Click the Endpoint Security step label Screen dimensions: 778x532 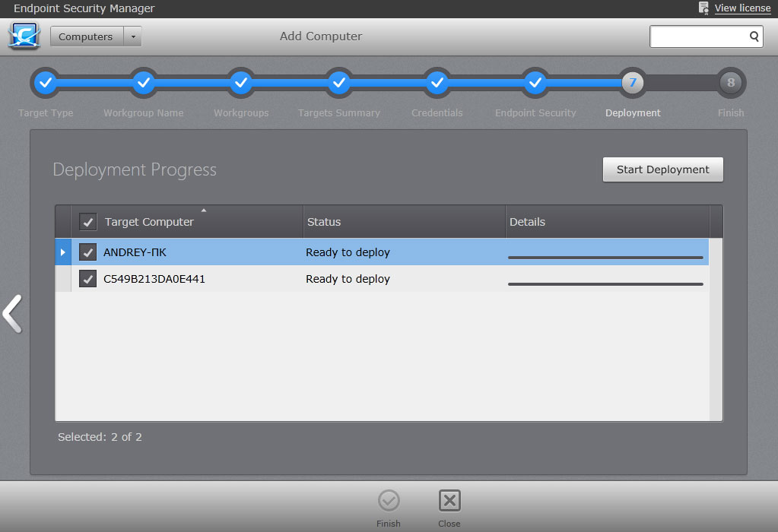coord(535,113)
